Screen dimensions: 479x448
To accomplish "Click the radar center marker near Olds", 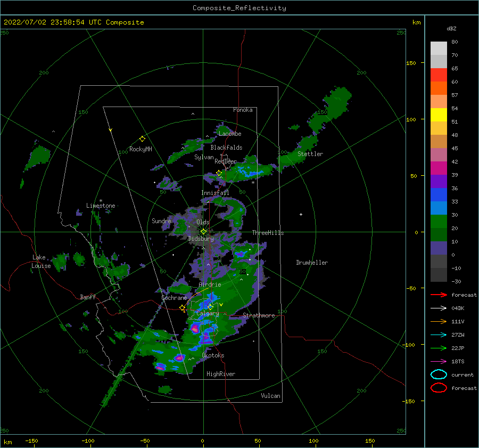I will pyautogui.click(x=203, y=232).
